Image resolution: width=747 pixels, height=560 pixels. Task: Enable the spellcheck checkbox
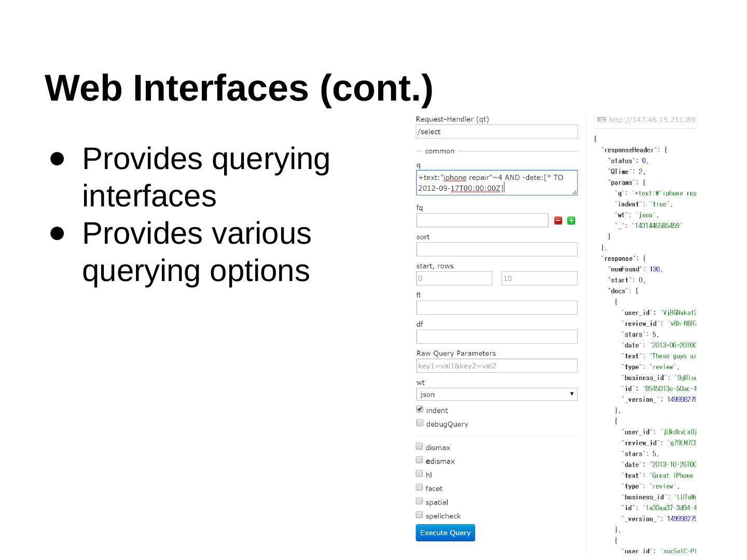pyautogui.click(x=419, y=515)
